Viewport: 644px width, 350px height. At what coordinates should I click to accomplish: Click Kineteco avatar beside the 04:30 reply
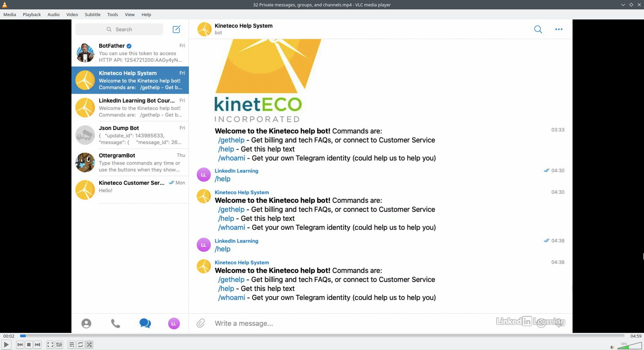click(204, 196)
